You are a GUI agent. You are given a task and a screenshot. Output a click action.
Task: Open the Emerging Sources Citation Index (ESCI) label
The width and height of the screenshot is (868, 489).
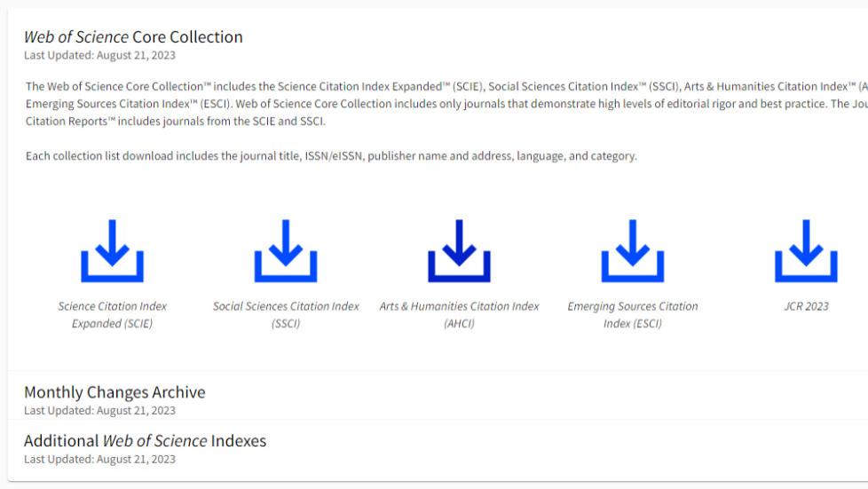pyautogui.click(x=633, y=314)
